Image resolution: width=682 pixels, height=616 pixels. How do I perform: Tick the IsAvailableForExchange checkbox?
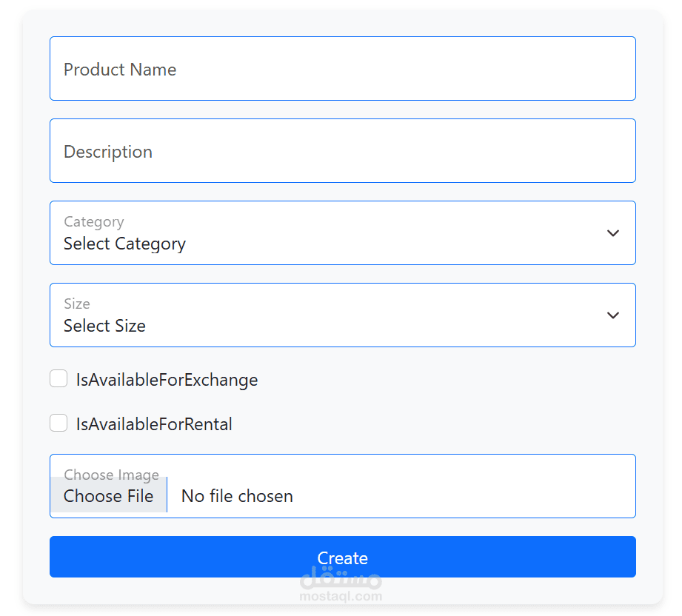(x=58, y=379)
